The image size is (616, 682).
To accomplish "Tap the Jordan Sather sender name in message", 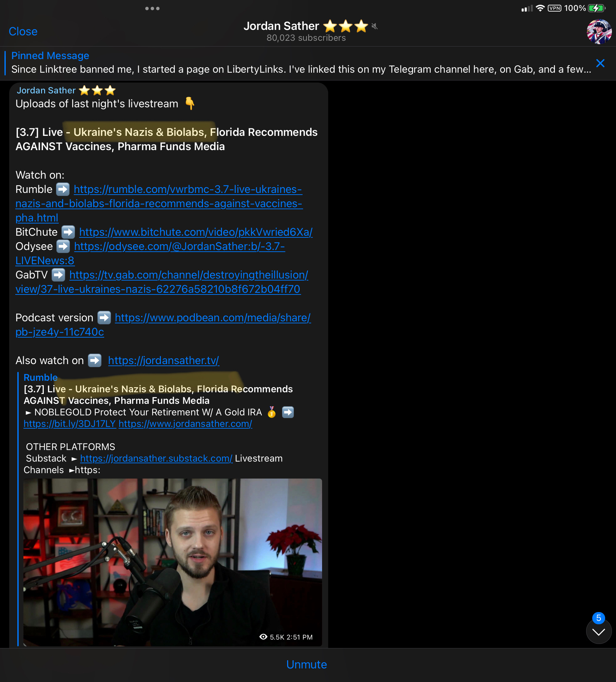I will pyautogui.click(x=46, y=90).
